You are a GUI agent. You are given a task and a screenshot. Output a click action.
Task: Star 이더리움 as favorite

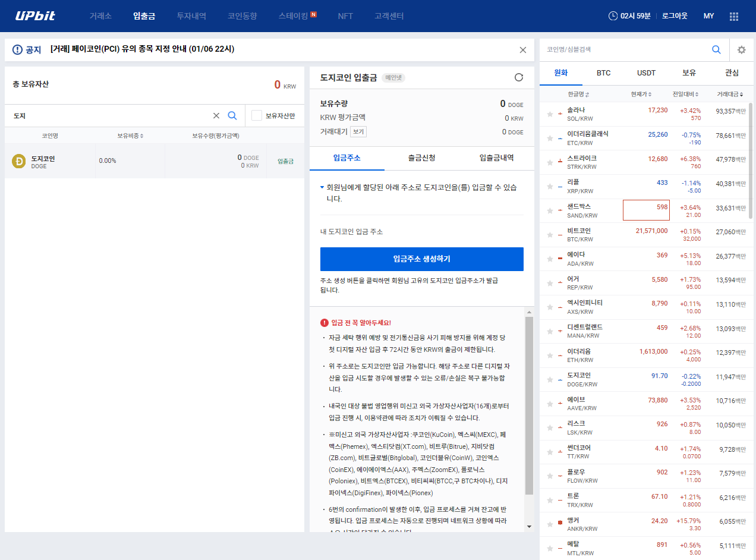[550, 355]
